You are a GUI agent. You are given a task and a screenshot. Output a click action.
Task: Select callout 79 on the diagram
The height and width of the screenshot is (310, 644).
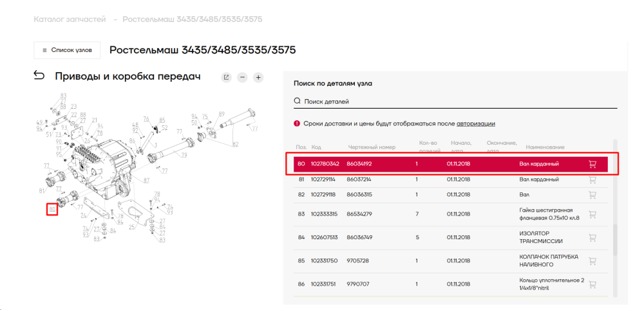click(x=184, y=154)
